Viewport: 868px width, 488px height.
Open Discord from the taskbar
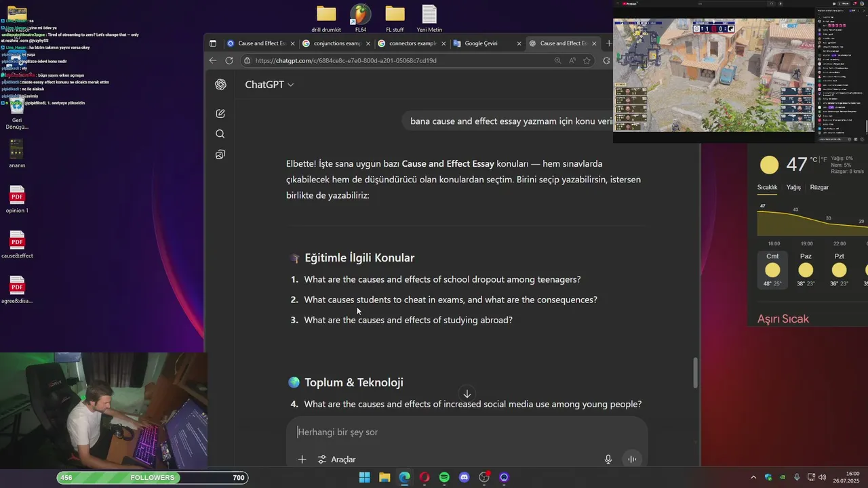[464, 477]
